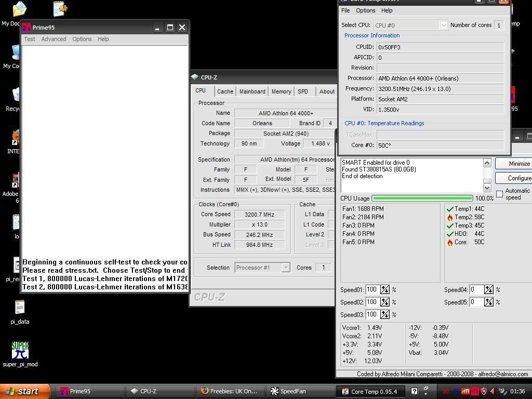Click the red tray icon right of ATI
The height and width of the screenshot is (399, 532).
pos(475,391)
